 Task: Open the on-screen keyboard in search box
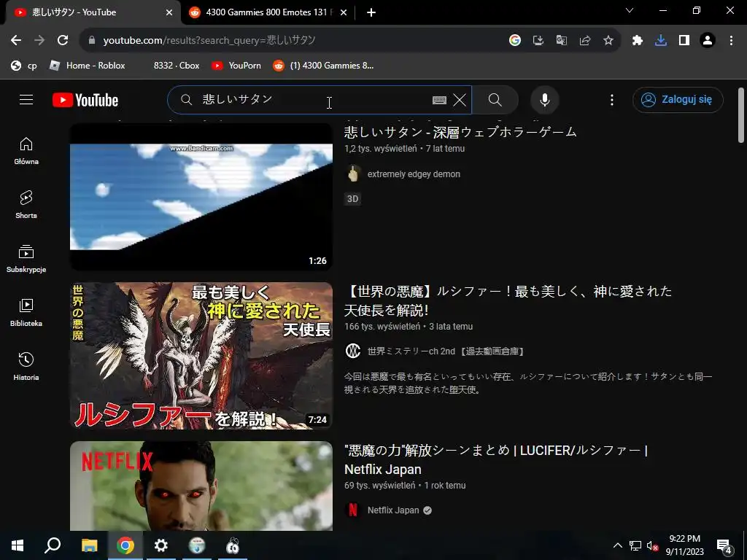click(439, 100)
